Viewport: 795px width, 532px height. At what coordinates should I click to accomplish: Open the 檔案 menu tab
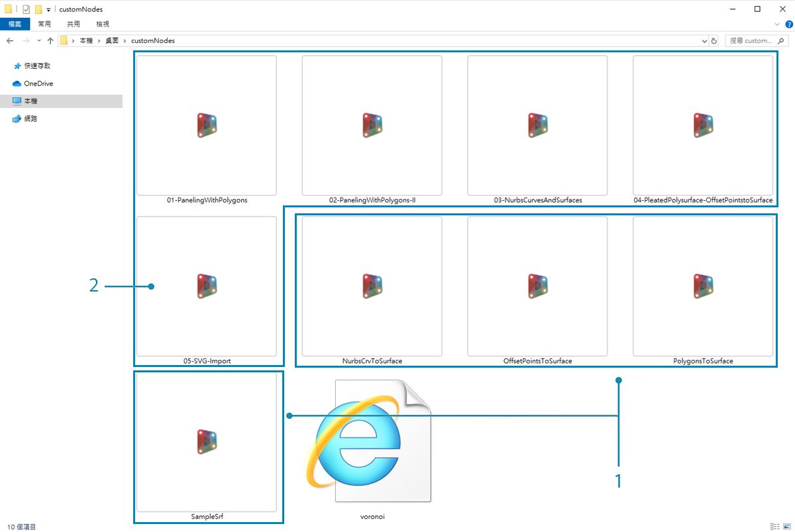coord(15,24)
